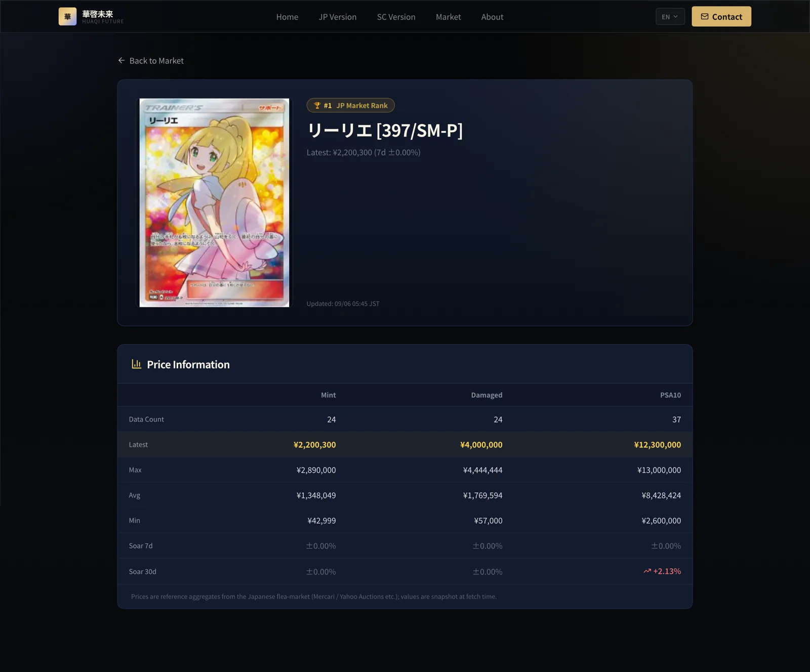Click the price disclaimer note about Mercari

click(314, 597)
